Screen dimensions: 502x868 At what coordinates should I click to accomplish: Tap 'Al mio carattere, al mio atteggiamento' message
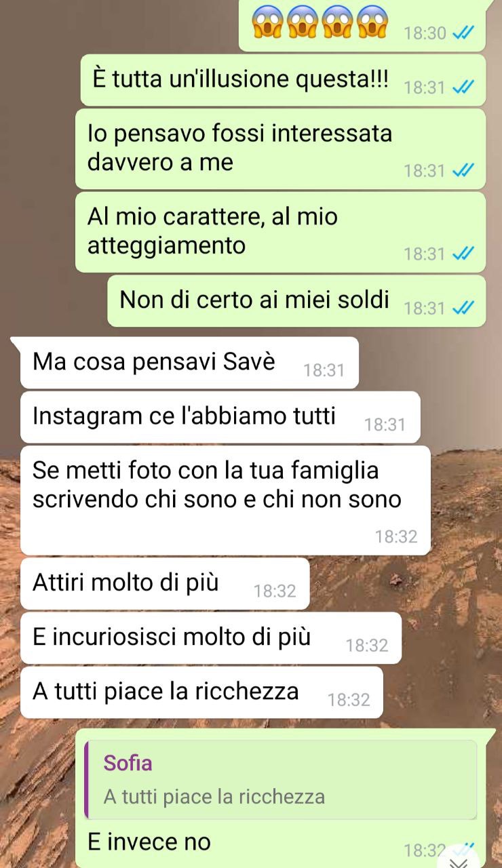point(281,232)
